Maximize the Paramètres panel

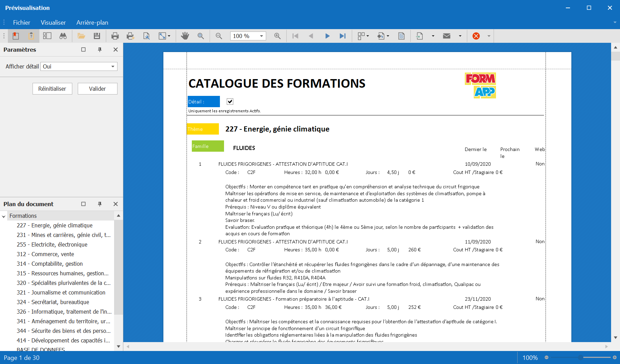[83, 50]
